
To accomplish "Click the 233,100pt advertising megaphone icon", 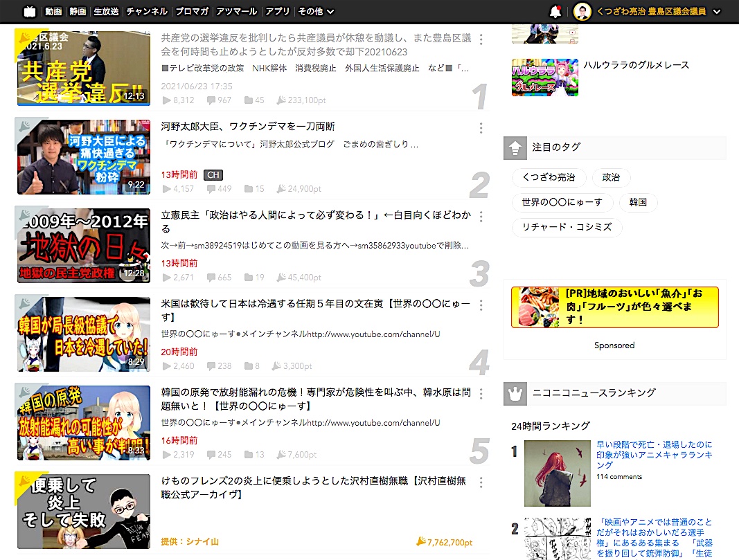I will [281, 100].
